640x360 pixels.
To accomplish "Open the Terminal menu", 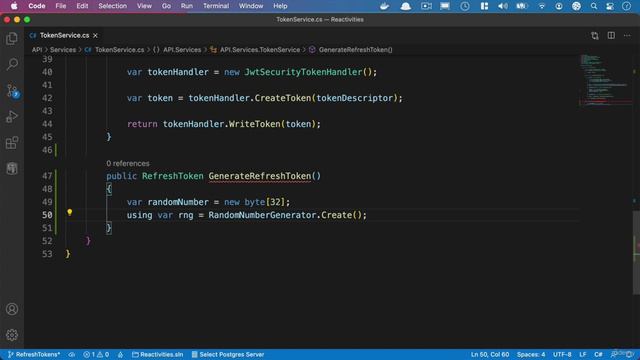I will (x=216, y=6).
